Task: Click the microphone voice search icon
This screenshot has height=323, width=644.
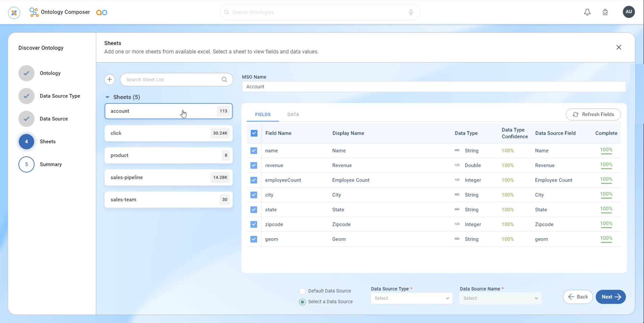Action: [411, 12]
